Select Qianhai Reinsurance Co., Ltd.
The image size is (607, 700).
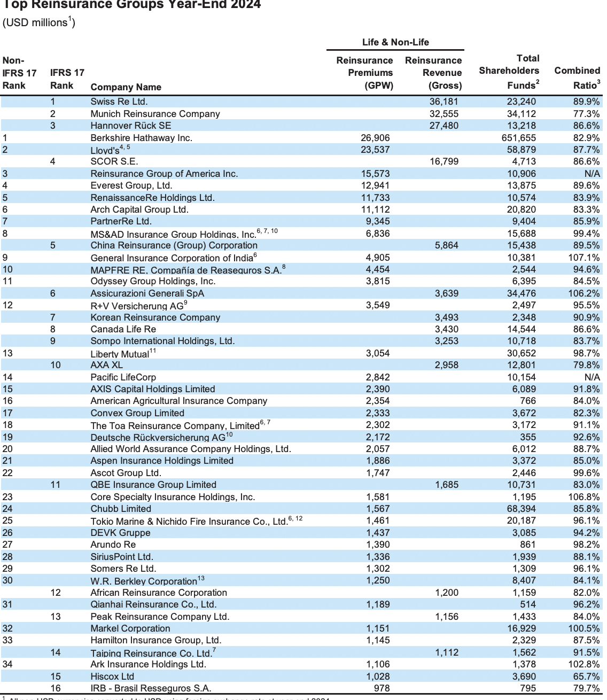pyautogui.click(x=153, y=604)
